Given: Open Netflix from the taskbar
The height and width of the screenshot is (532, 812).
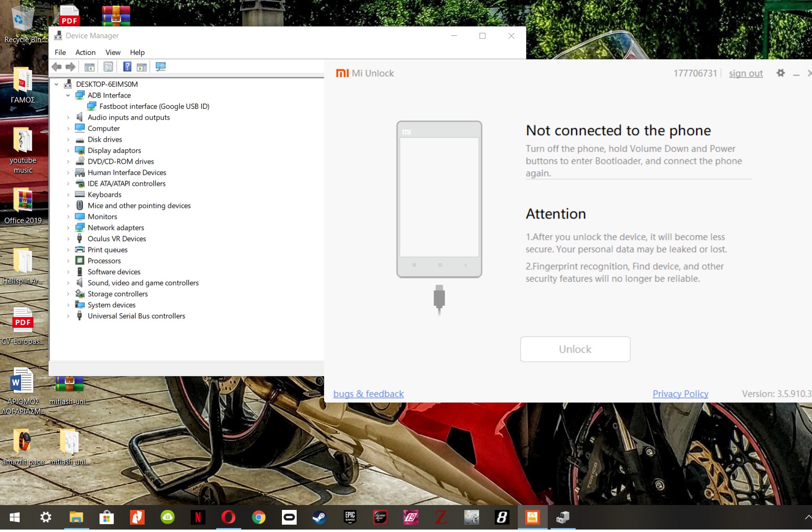Looking at the screenshot, I should [198, 517].
